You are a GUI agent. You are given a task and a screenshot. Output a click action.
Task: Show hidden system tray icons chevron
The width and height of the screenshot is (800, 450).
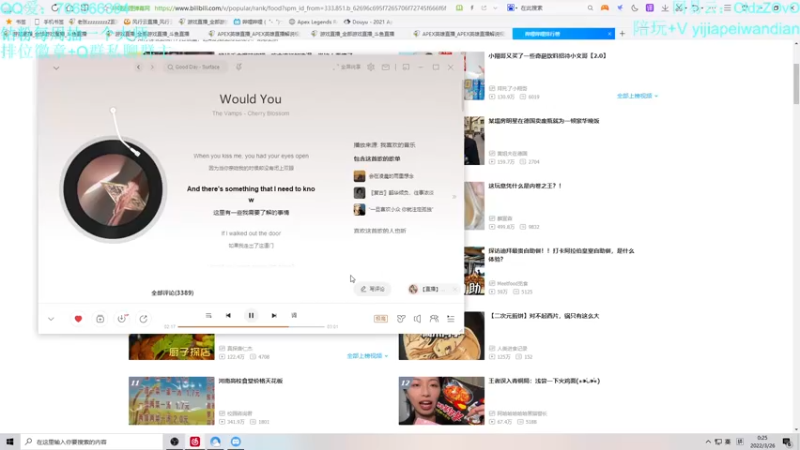(708, 442)
